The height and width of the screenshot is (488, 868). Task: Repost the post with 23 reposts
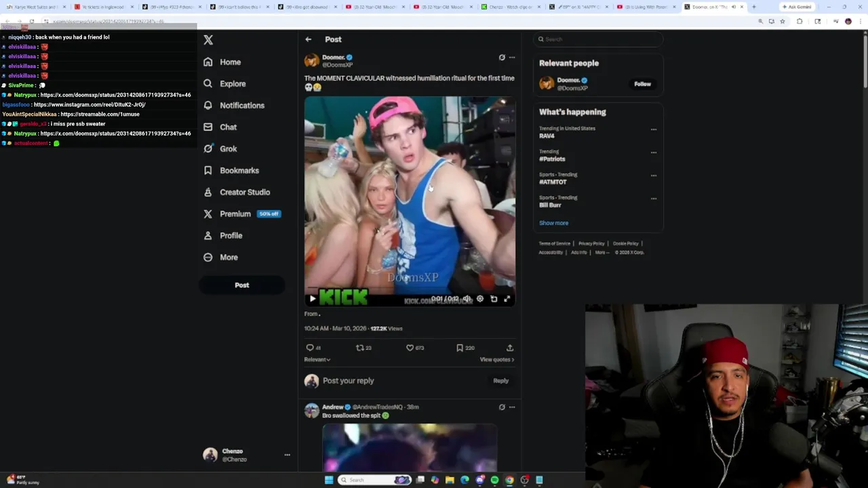[363, 348]
